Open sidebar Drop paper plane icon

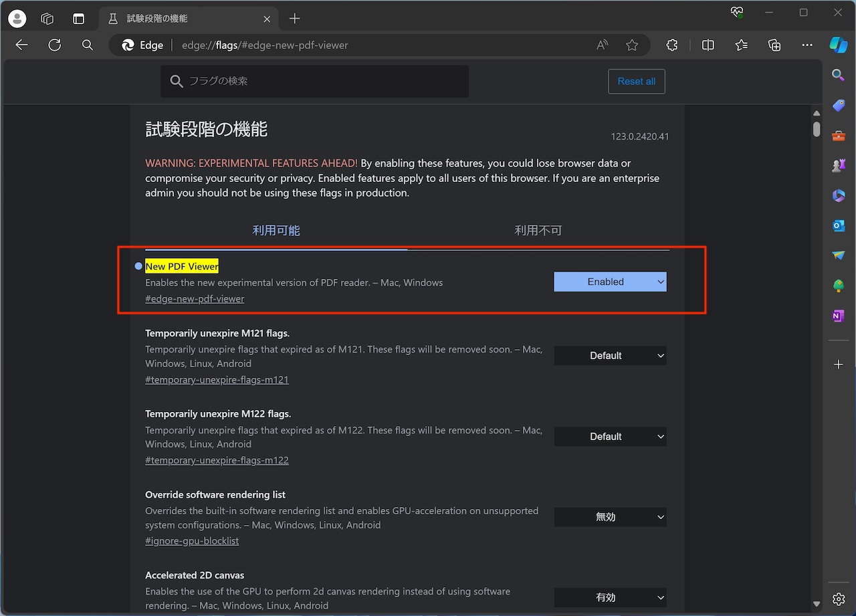click(x=839, y=255)
